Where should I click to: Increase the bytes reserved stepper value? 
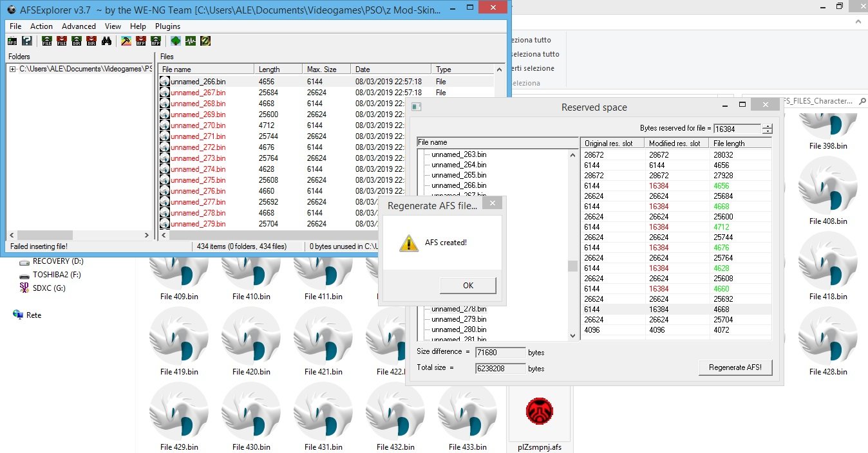pos(767,126)
